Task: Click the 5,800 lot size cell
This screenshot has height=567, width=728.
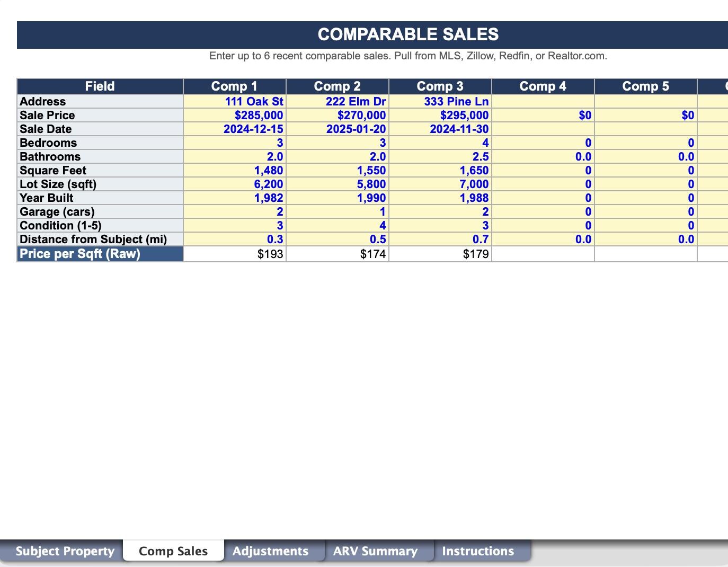Action: 338,184
